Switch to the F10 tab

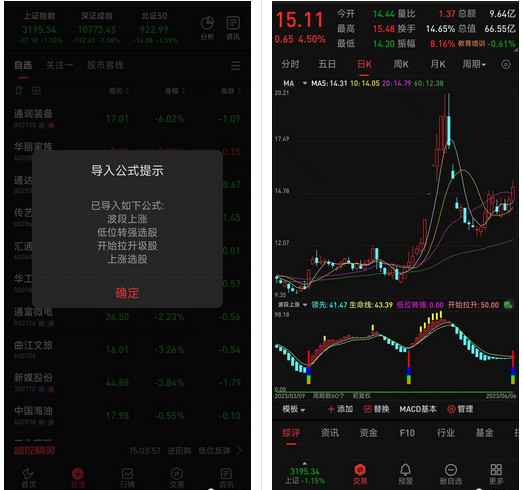point(407,433)
